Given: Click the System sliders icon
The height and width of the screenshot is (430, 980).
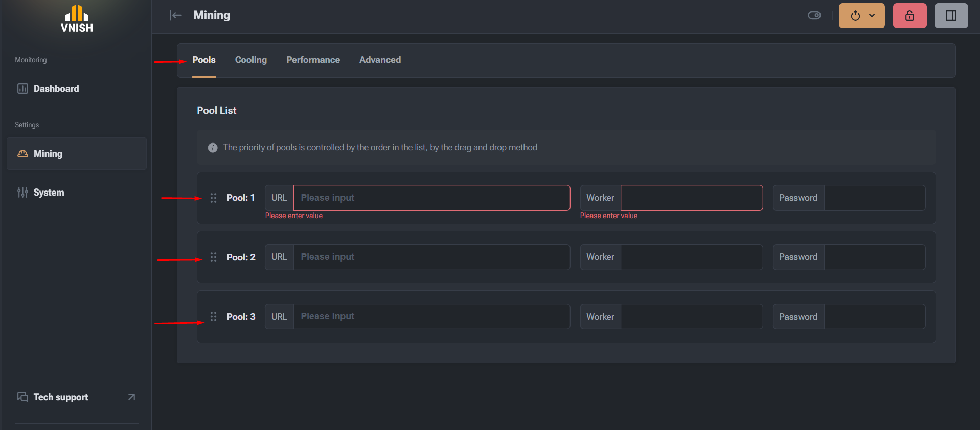Looking at the screenshot, I should pos(22,193).
